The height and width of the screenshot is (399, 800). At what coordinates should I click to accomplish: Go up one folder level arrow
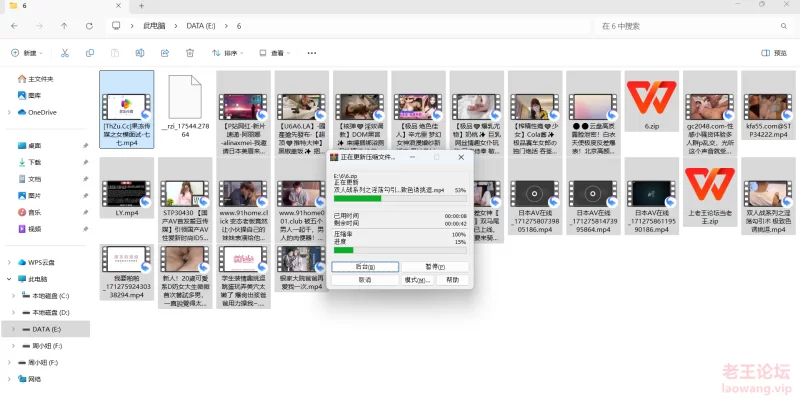pos(64,26)
